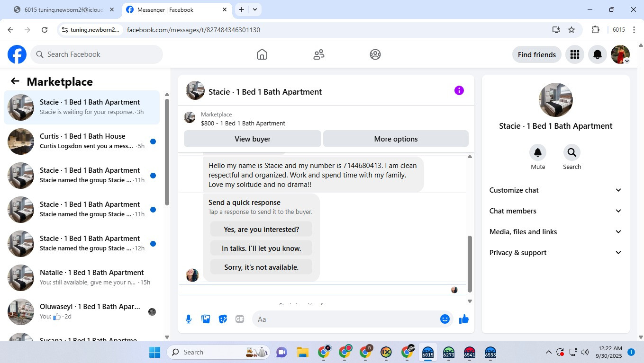Open the Groups icon in top navigation
The height and width of the screenshot is (363, 644).
tap(375, 54)
